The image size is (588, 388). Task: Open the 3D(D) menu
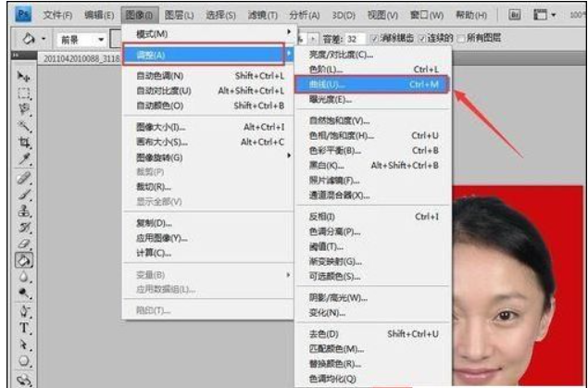[344, 15]
